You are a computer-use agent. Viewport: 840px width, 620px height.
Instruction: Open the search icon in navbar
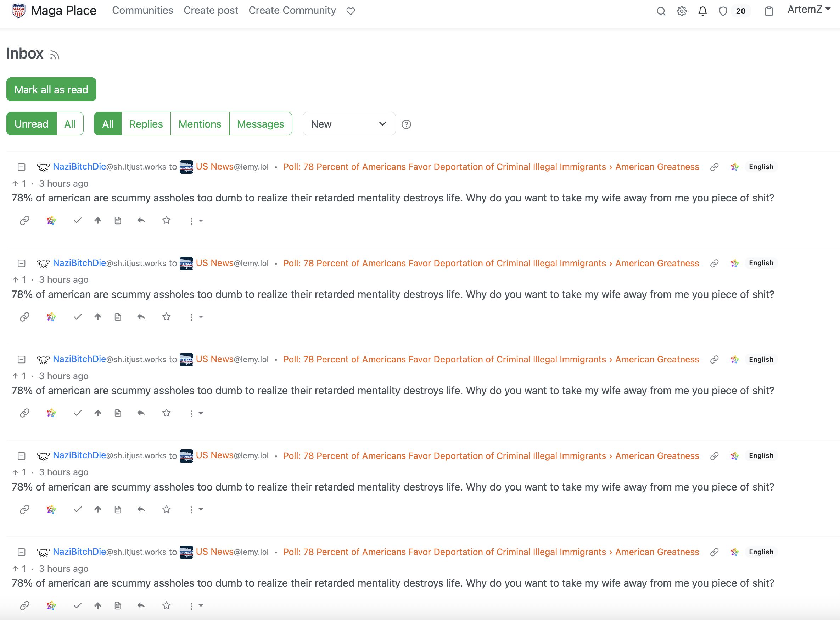(661, 11)
